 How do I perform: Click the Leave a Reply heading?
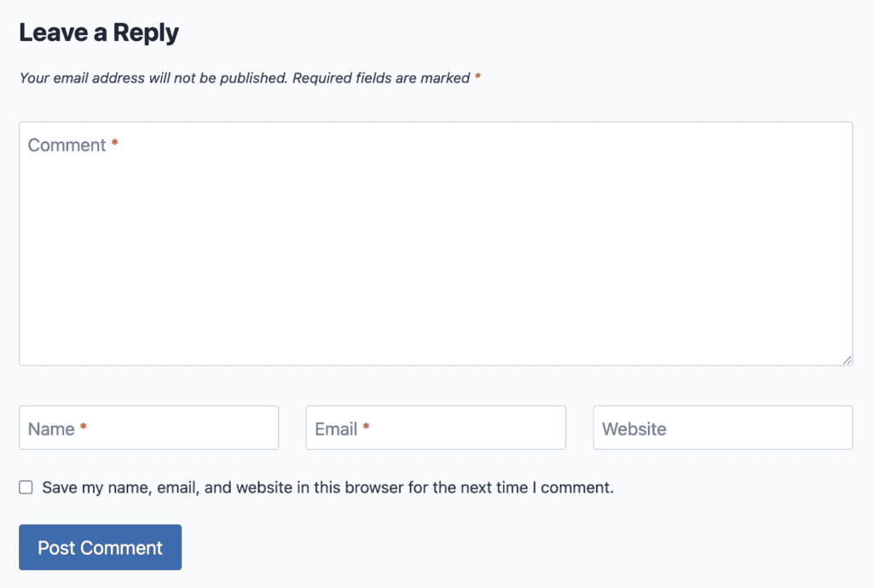click(99, 32)
